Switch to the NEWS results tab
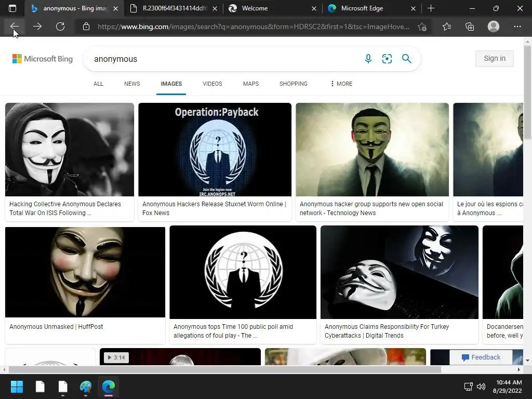Viewport: 532px width, 399px height. 132,84
